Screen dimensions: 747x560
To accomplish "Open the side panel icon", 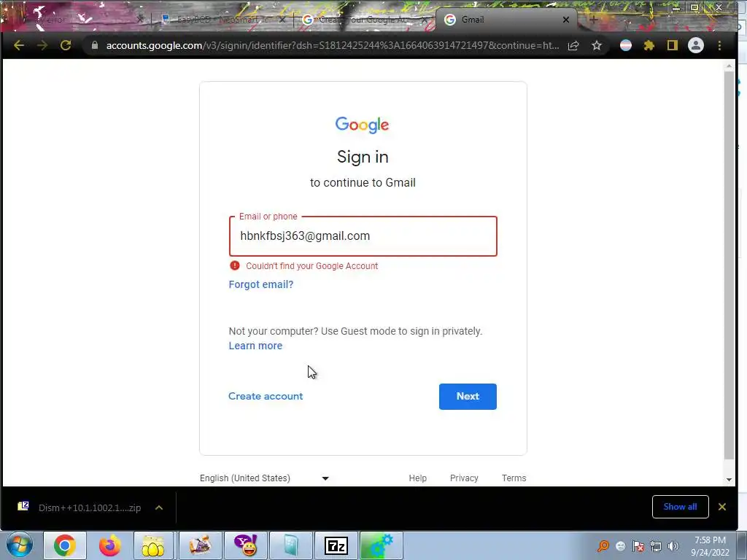I will pos(672,45).
